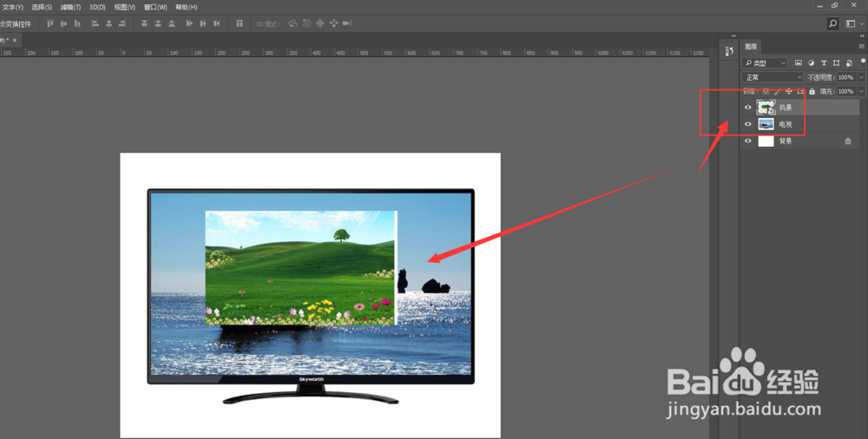Align layers by right edges
868x439 pixels.
[122, 23]
